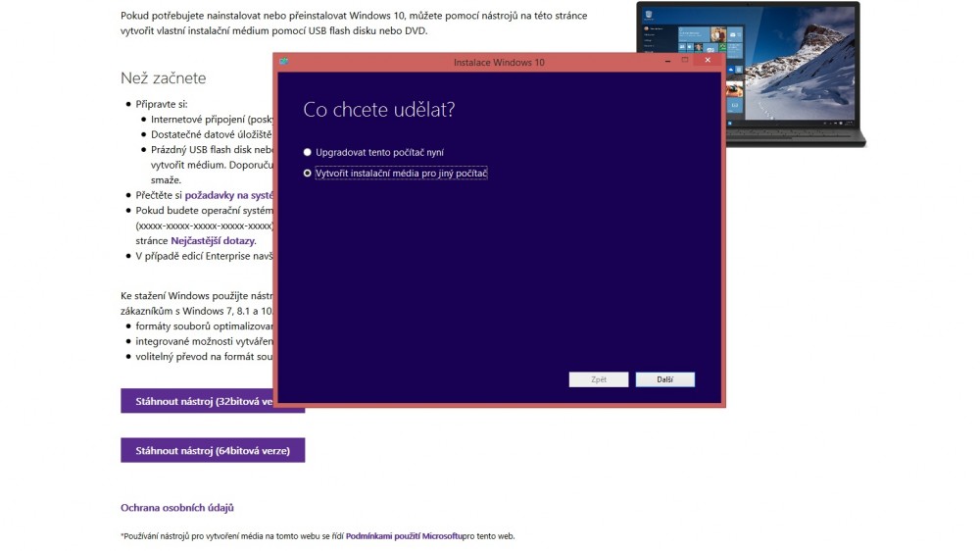Click the setup icon in dialog title bar
This screenshot has height=551, width=980.
283,62
